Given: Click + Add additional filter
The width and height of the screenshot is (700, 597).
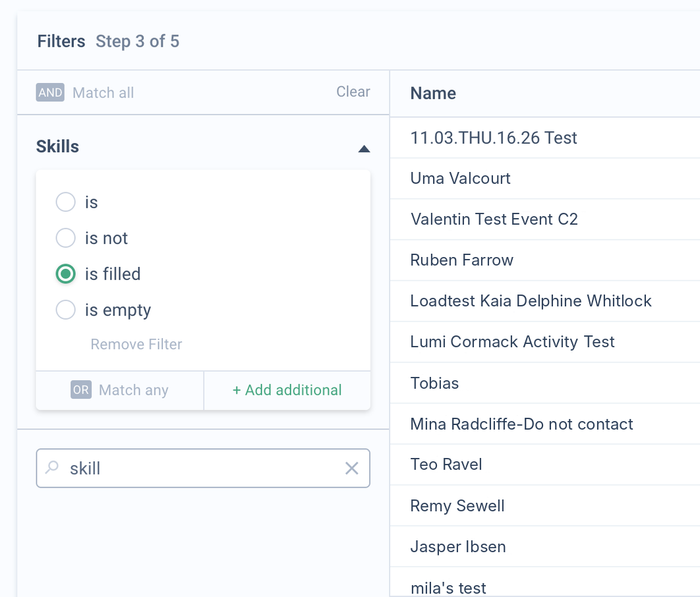Looking at the screenshot, I should (x=287, y=390).
